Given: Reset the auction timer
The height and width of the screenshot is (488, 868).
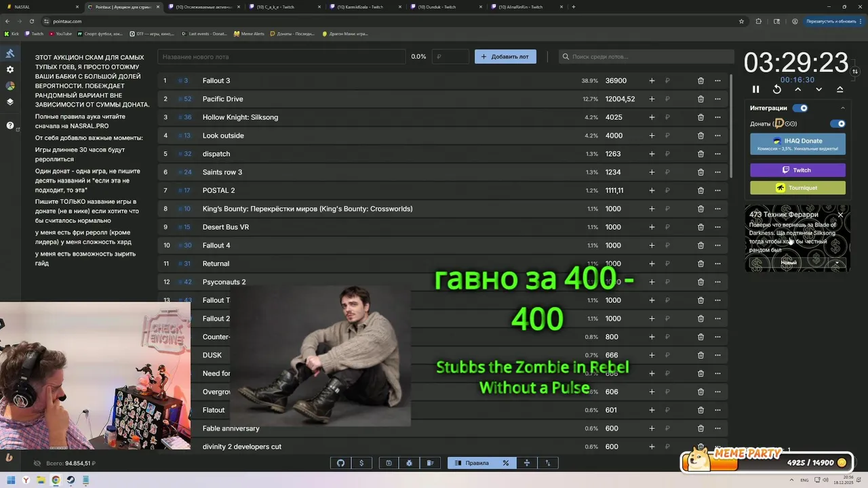Looking at the screenshot, I should point(777,89).
